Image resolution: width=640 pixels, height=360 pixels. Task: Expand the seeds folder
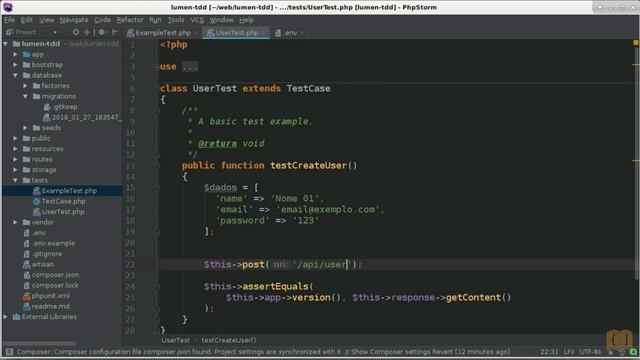[25, 128]
